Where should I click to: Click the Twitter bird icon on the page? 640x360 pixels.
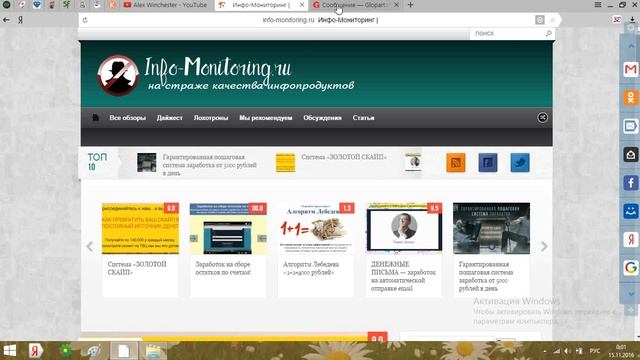pos(520,162)
